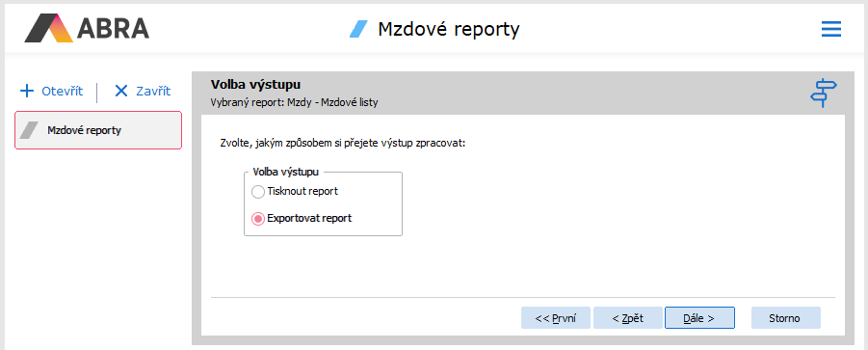Click the Zavřít text link
868x350 pixels.
pyautogui.click(x=153, y=92)
